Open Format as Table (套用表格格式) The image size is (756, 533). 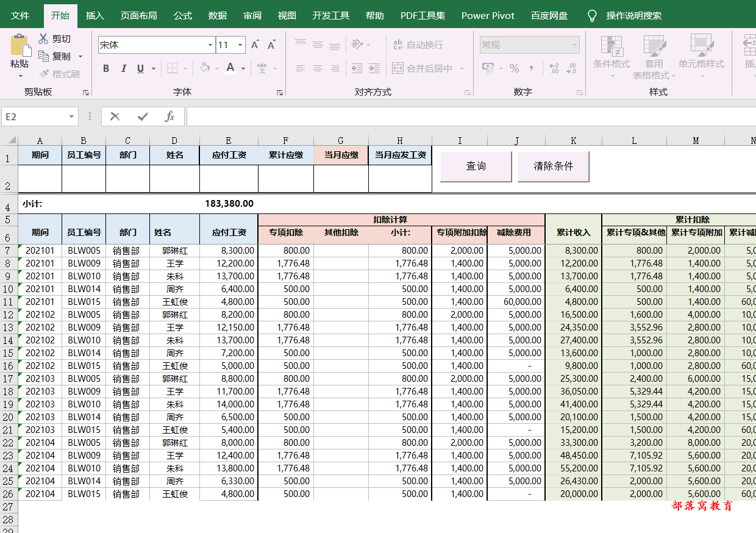[x=654, y=57]
